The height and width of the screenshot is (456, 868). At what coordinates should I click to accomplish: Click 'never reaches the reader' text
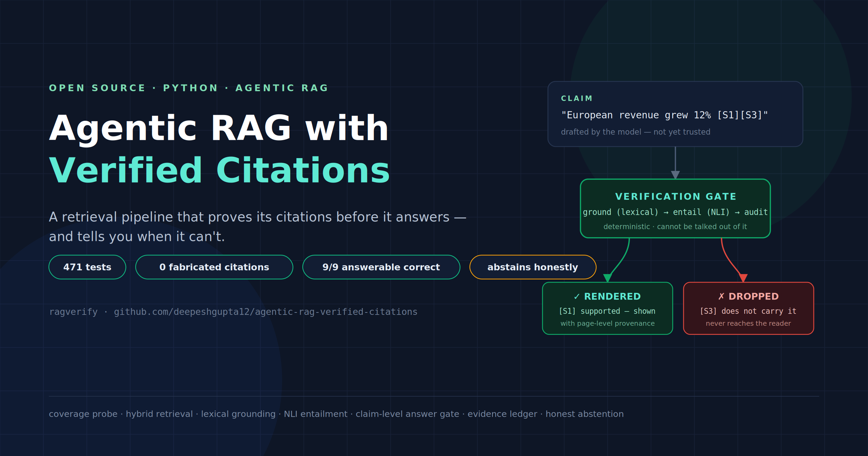(x=748, y=323)
